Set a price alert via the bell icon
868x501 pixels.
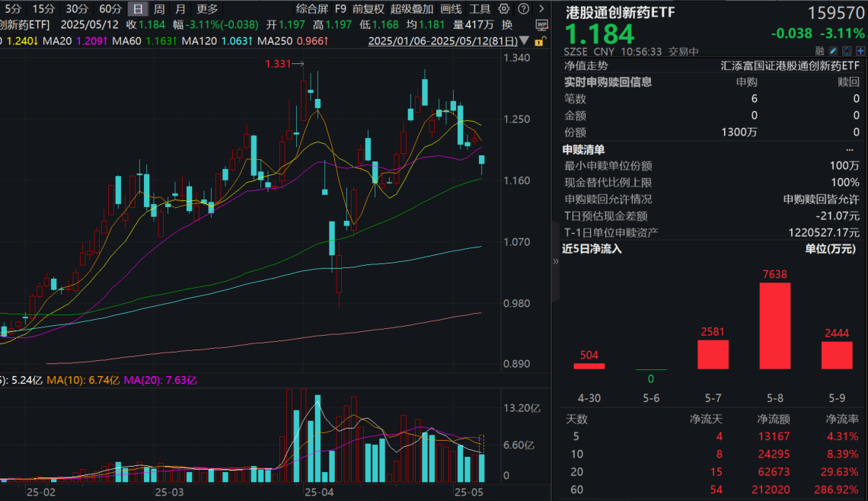point(847,49)
